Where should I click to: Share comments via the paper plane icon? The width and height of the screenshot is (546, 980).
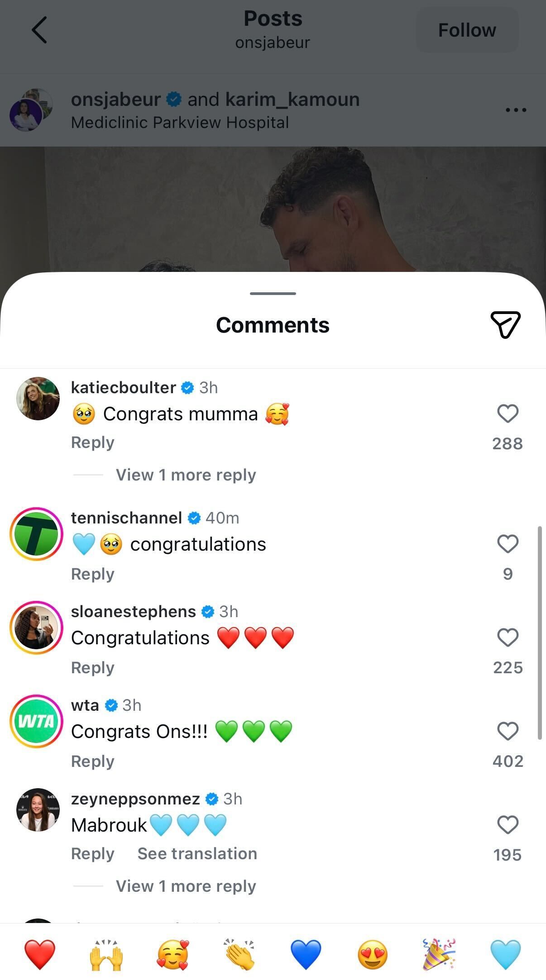506,324
